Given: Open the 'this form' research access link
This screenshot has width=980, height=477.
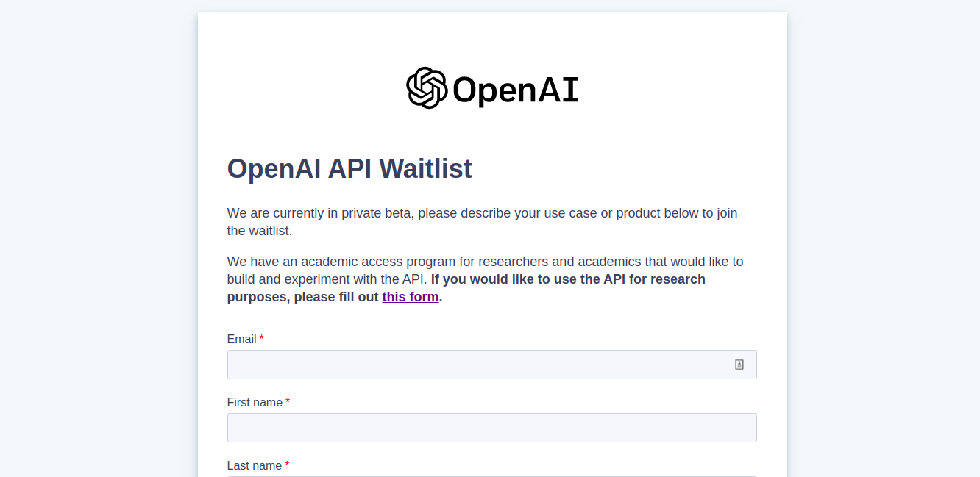Looking at the screenshot, I should pyautogui.click(x=410, y=297).
